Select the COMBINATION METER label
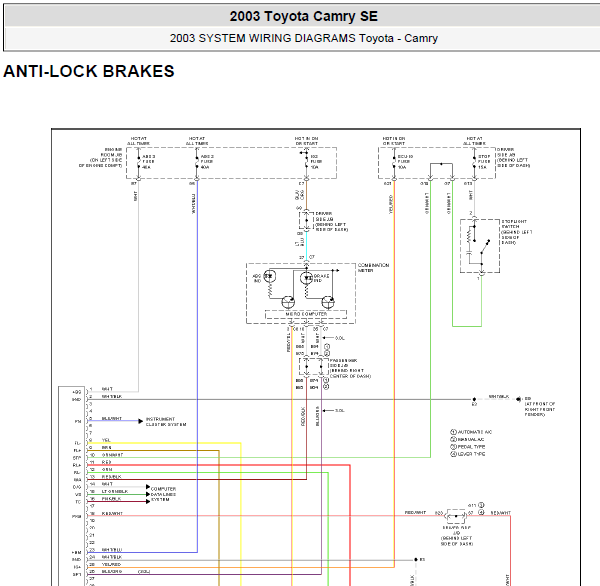Screen dimensions: 600x586 373,268
